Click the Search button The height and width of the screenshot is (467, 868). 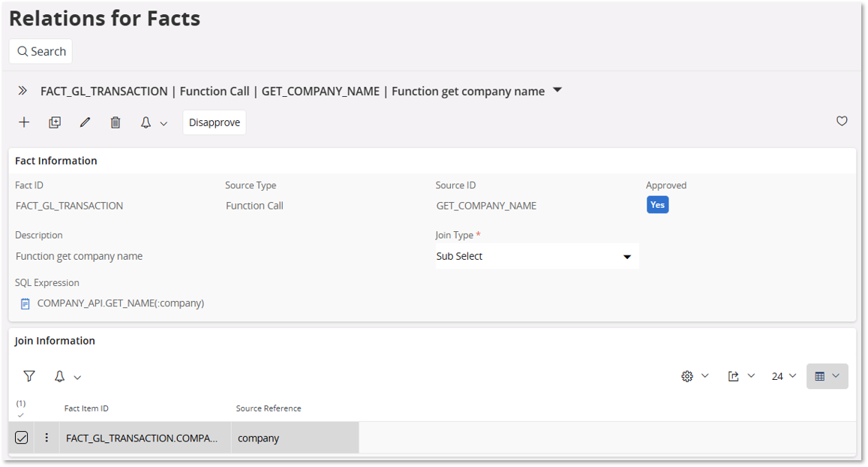tap(41, 52)
